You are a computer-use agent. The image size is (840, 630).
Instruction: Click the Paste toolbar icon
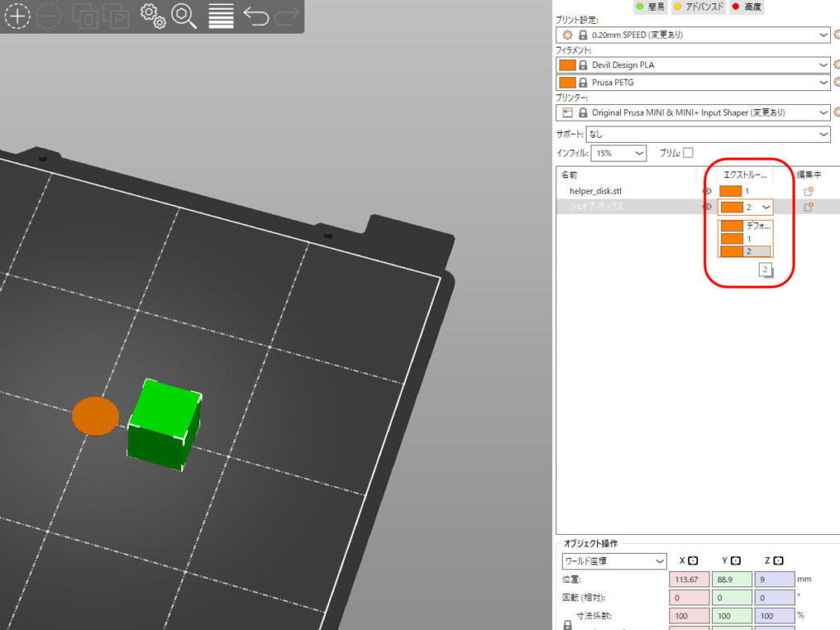pos(116,16)
